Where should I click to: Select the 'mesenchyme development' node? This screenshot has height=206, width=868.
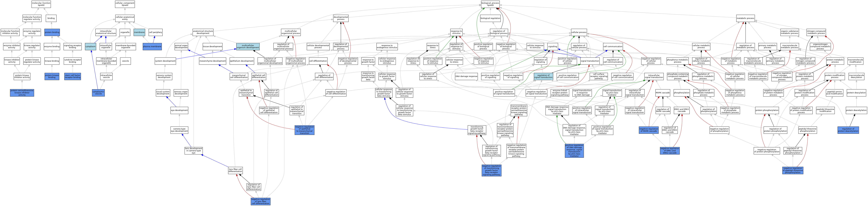click(x=212, y=61)
